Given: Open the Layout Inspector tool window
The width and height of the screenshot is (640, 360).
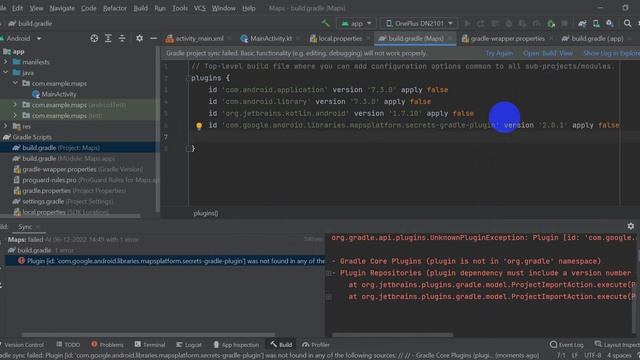Looking at the screenshot, I should (617, 345).
